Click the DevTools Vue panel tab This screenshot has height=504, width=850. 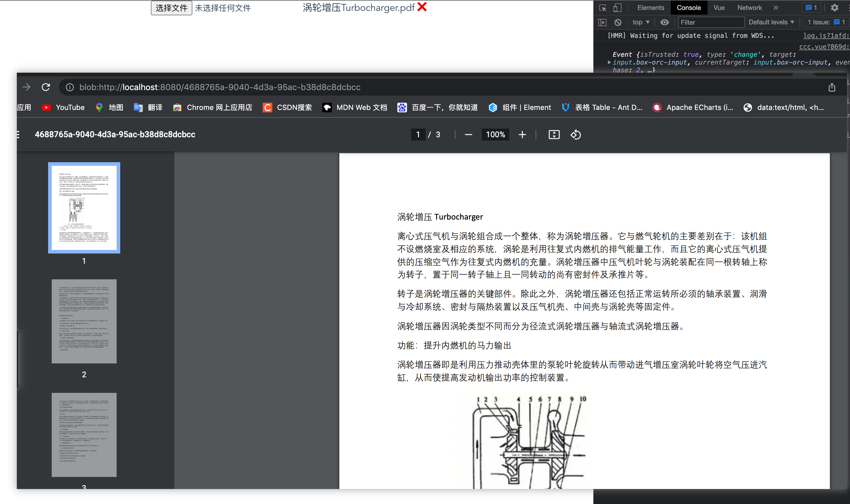(719, 7)
